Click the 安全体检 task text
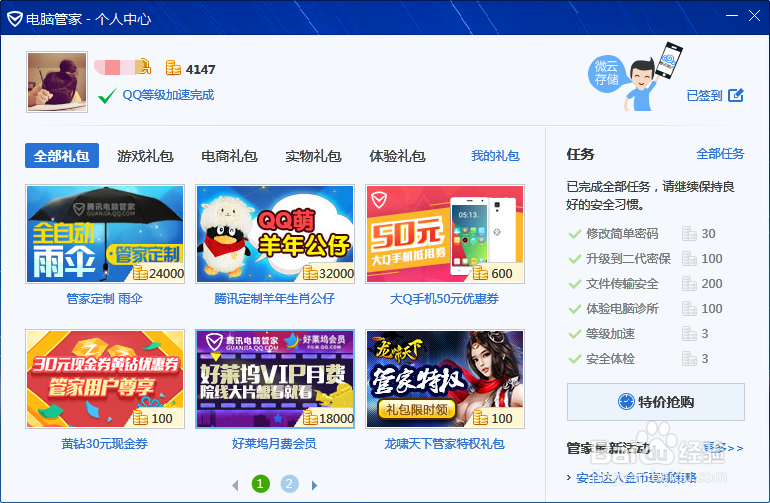The width and height of the screenshot is (770, 503). point(610,359)
